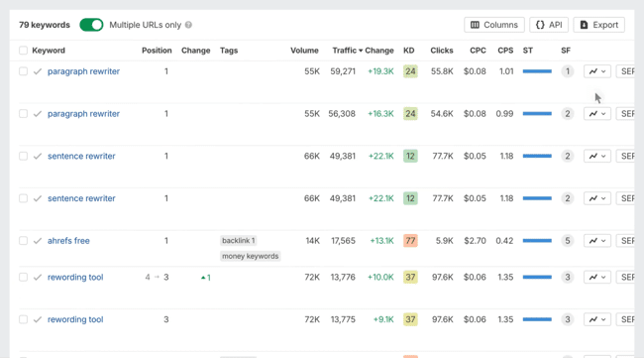
Task: Click the KD 37 badge on the rewording tool 13,776 row
Action: click(x=410, y=278)
